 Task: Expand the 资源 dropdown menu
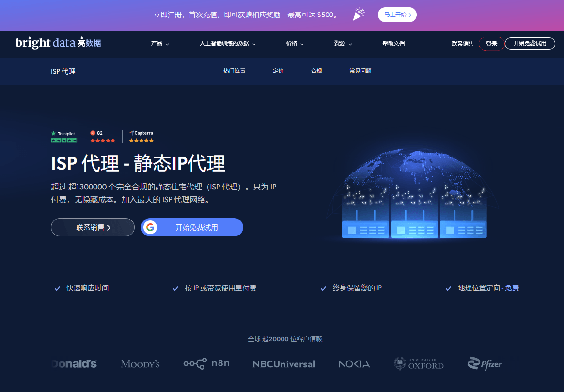coord(343,43)
